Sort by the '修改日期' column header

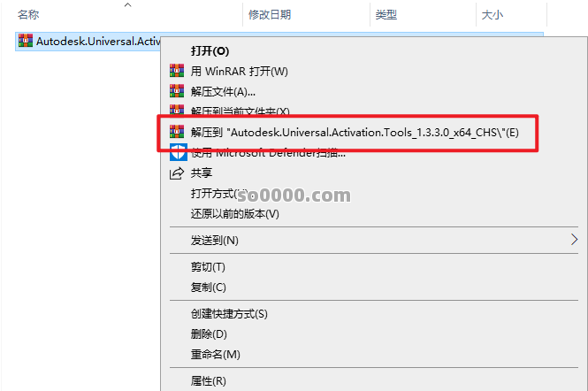269,15
